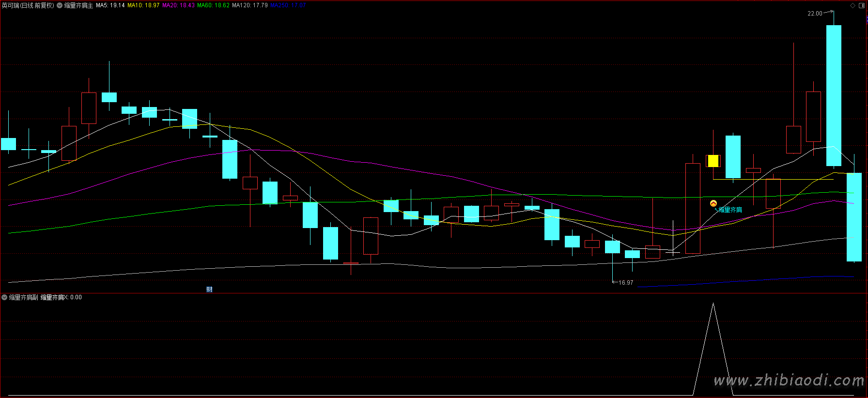Select the 缩量齐肩主 main indicator name
Screen dimensions: 868x398
(78, 5)
